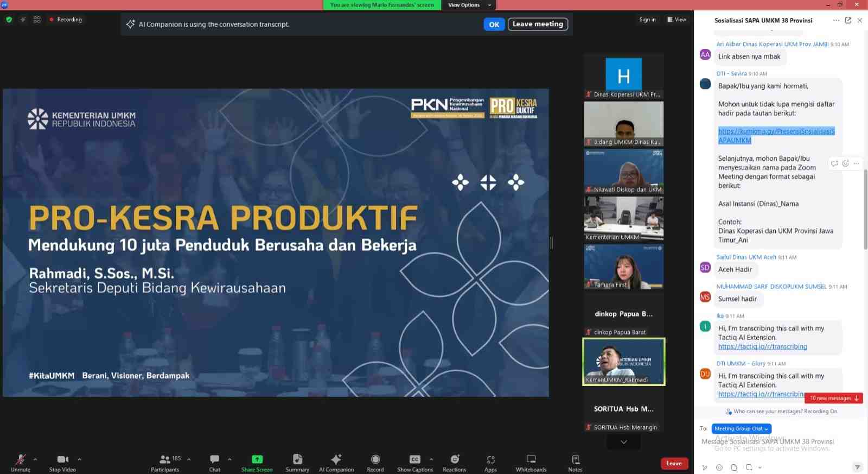
Task: Expand audio options arrow beside Unmute
Action: (x=35, y=459)
